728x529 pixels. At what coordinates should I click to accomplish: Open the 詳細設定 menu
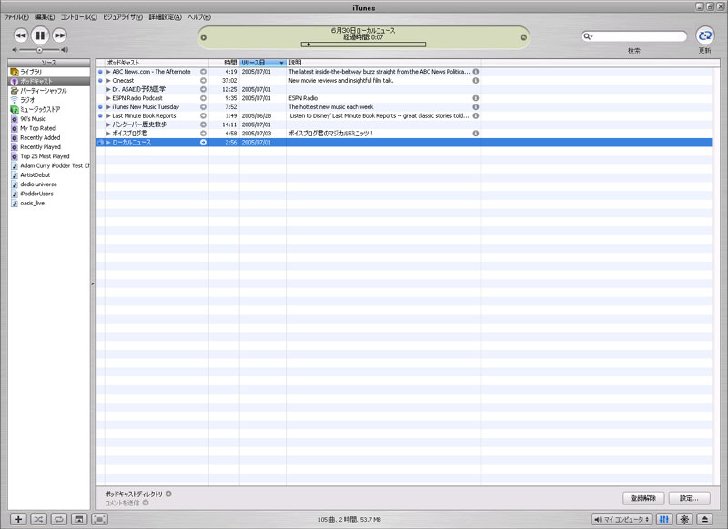click(x=165, y=17)
